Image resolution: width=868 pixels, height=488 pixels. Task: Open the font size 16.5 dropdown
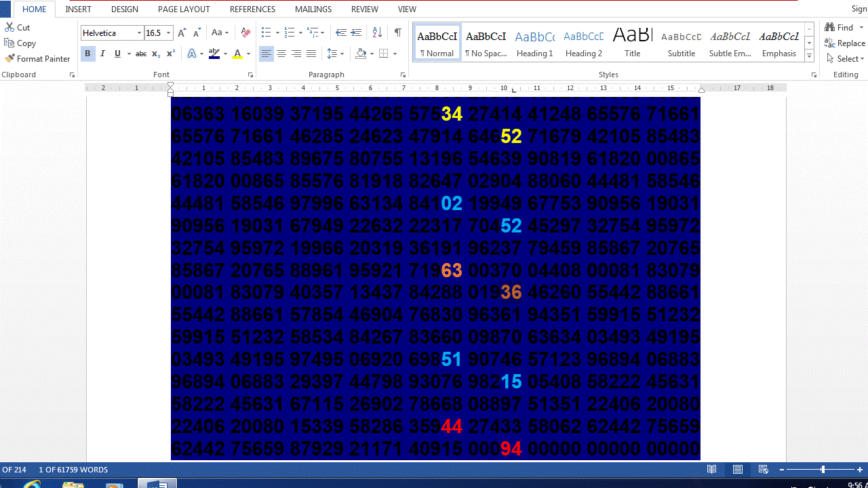169,33
